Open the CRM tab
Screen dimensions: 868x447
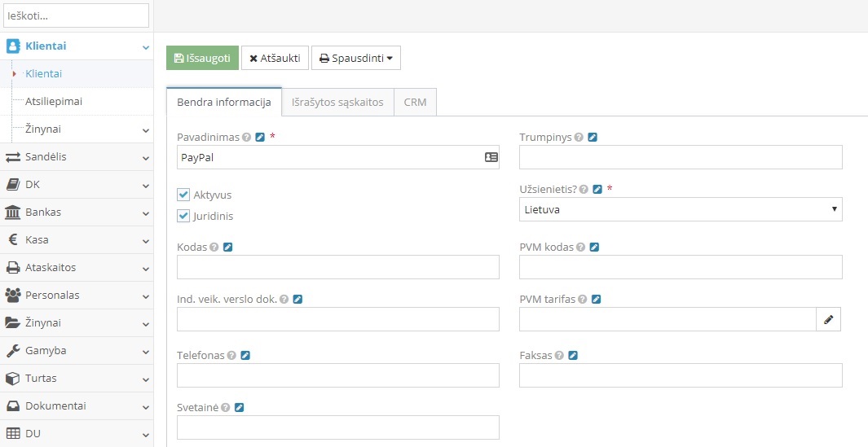tap(415, 103)
